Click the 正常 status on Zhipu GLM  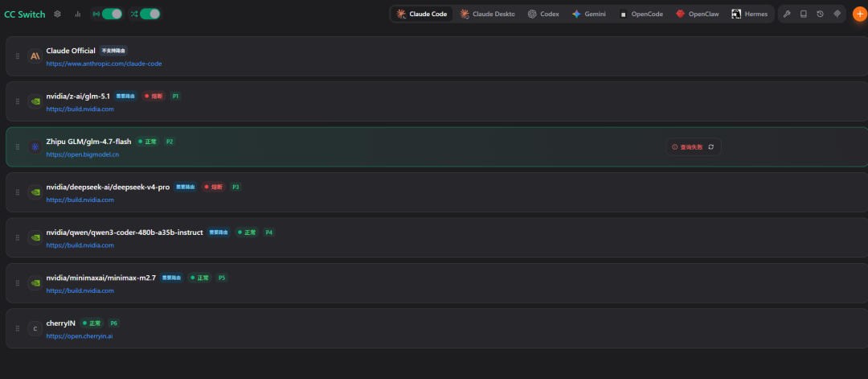[147, 142]
